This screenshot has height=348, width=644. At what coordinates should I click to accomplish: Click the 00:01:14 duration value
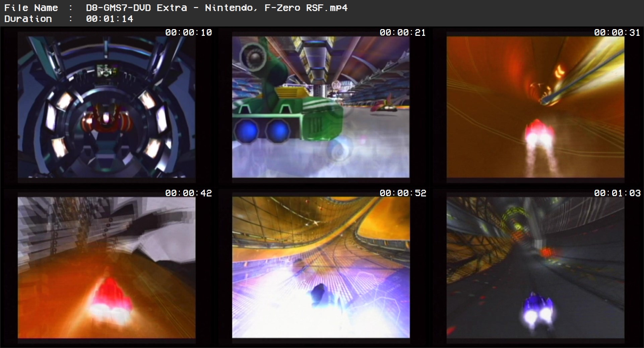click(110, 19)
